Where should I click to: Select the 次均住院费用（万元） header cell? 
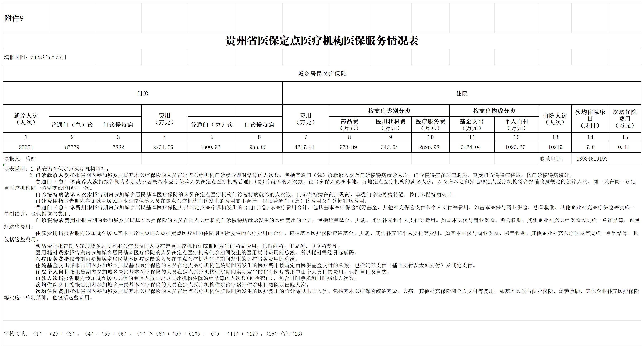point(625,119)
